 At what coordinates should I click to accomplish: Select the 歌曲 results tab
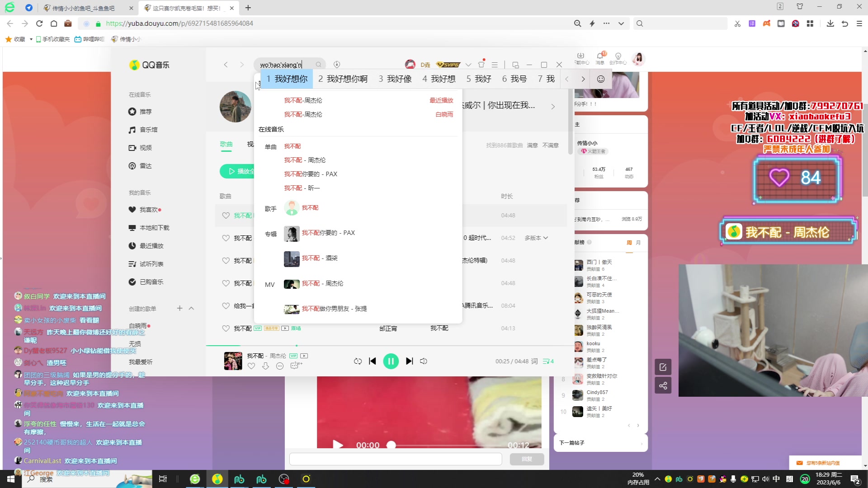tap(226, 144)
